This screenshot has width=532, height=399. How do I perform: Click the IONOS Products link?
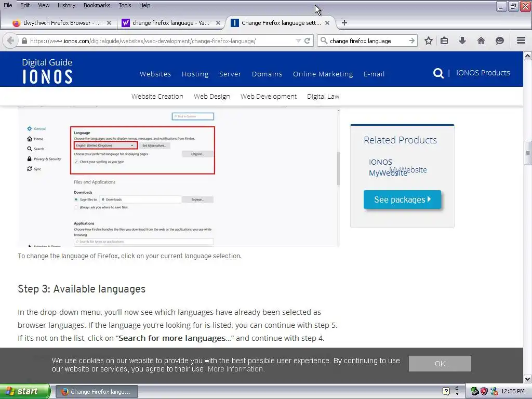coord(483,73)
